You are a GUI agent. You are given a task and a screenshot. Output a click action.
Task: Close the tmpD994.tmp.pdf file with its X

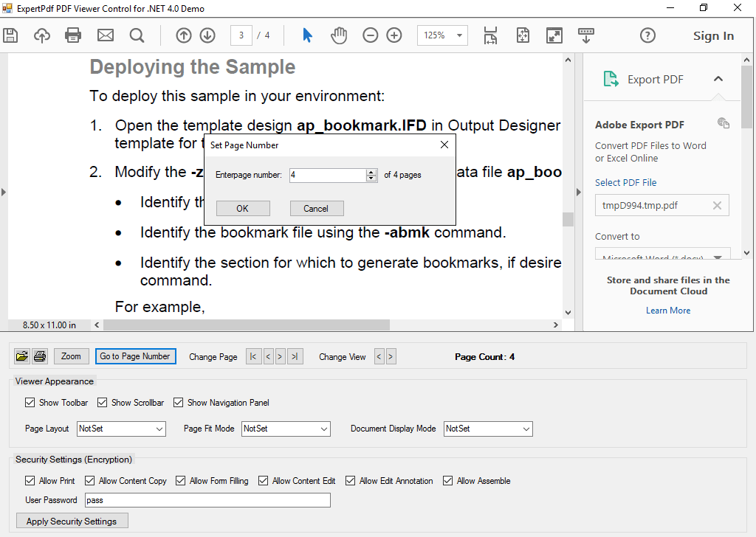pos(717,205)
